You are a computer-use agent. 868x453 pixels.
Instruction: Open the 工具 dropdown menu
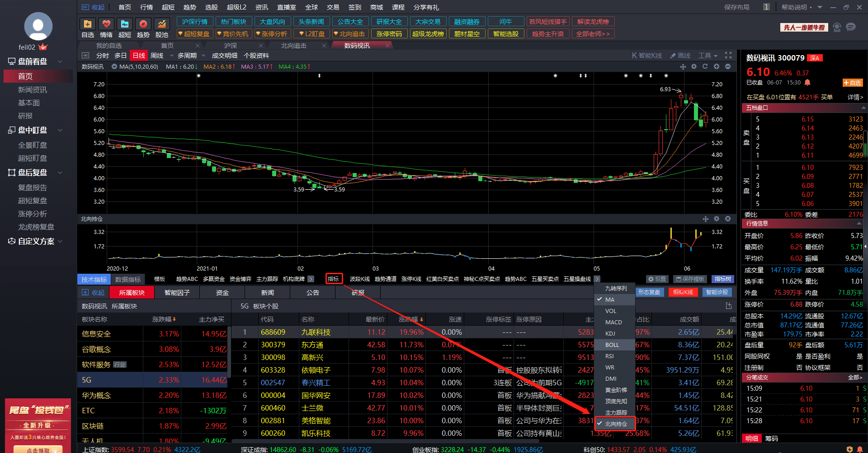tap(708, 56)
